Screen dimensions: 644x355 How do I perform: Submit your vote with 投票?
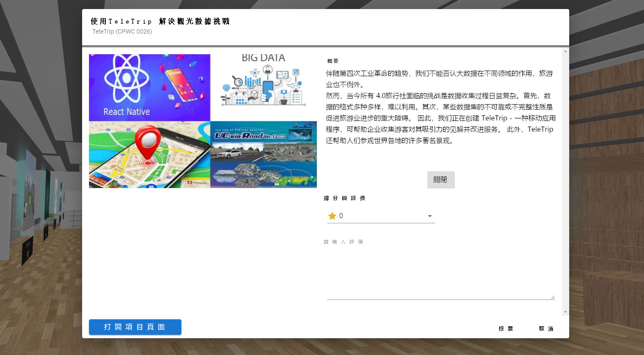[506, 329]
